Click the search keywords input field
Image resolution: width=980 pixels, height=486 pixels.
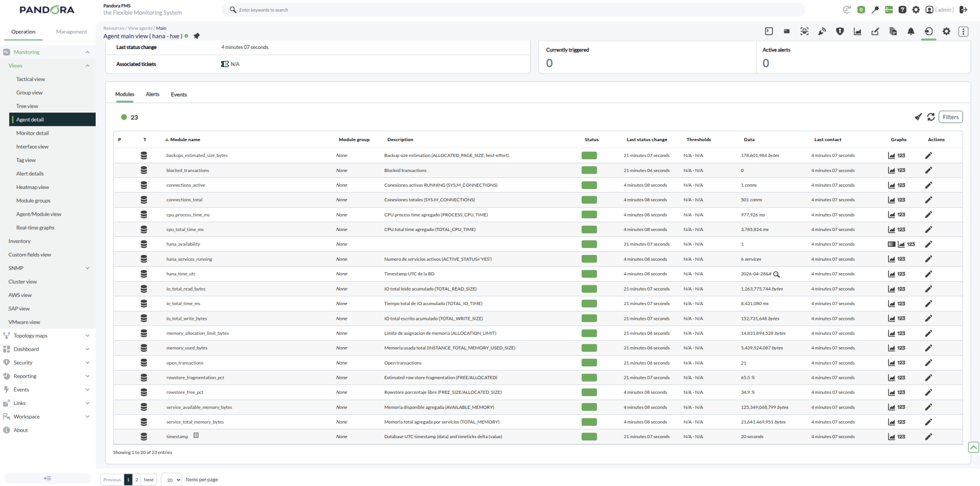pos(513,10)
